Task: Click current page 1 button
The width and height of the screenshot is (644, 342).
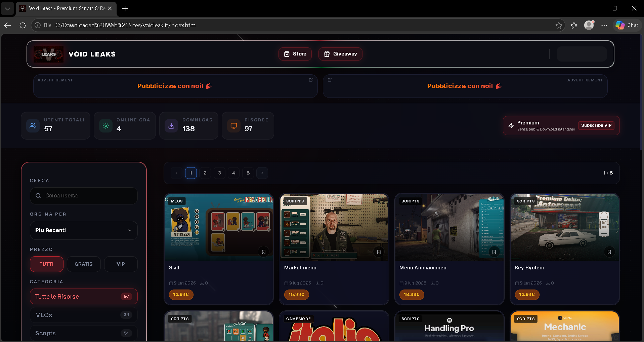Action: pyautogui.click(x=191, y=173)
